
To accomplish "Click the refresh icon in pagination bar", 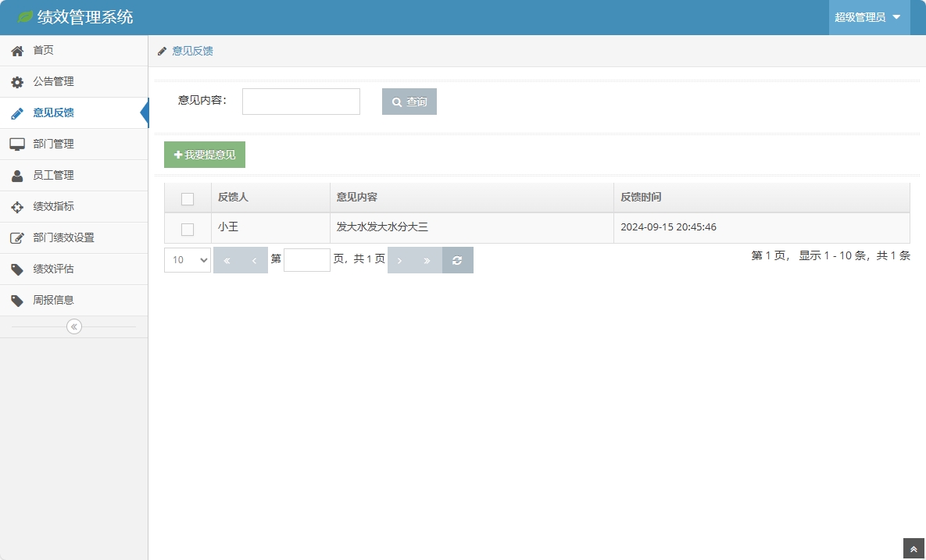I will click(457, 260).
